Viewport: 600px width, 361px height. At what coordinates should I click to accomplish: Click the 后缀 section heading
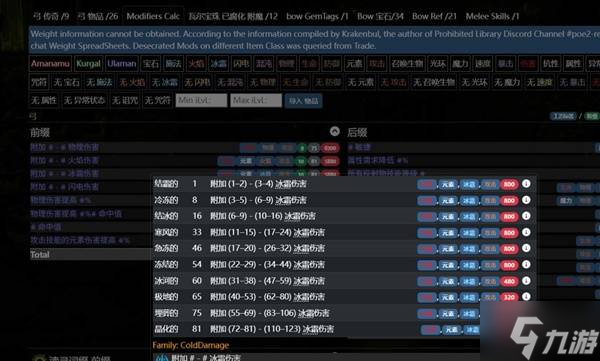pyautogui.click(x=357, y=132)
